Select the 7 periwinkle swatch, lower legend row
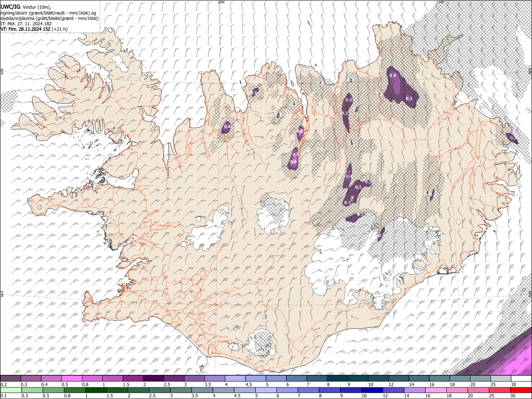The height and width of the screenshot is (399, 532). point(308,390)
